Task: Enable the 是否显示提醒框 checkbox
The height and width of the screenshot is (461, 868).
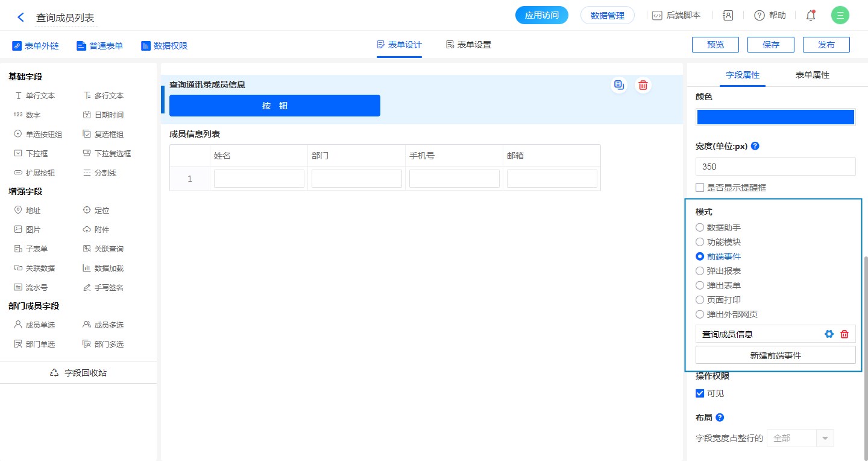Action: click(700, 188)
